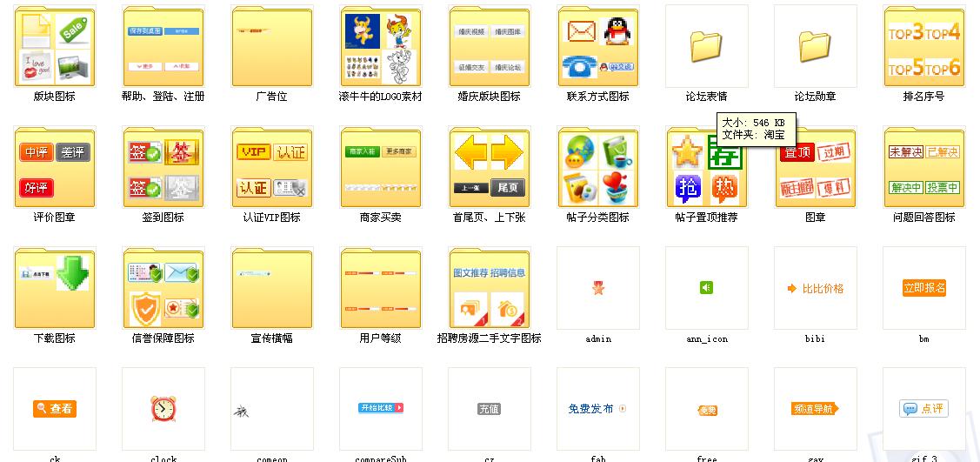Click the bm file name label
The width and height of the screenshot is (980, 462).
924,338
